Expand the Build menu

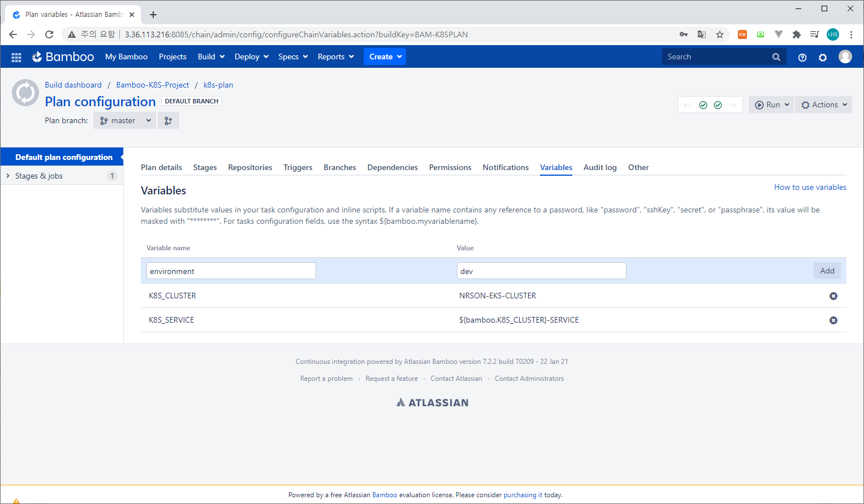[211, 57]
